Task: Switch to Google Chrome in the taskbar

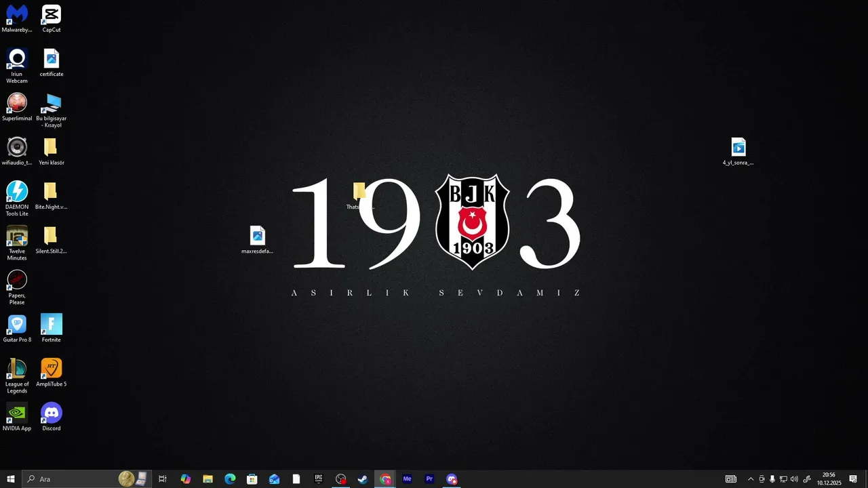Action: pos(385,479)
